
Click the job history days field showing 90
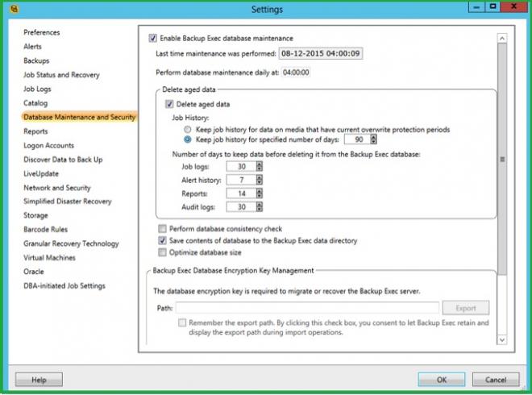click(357, 139)
